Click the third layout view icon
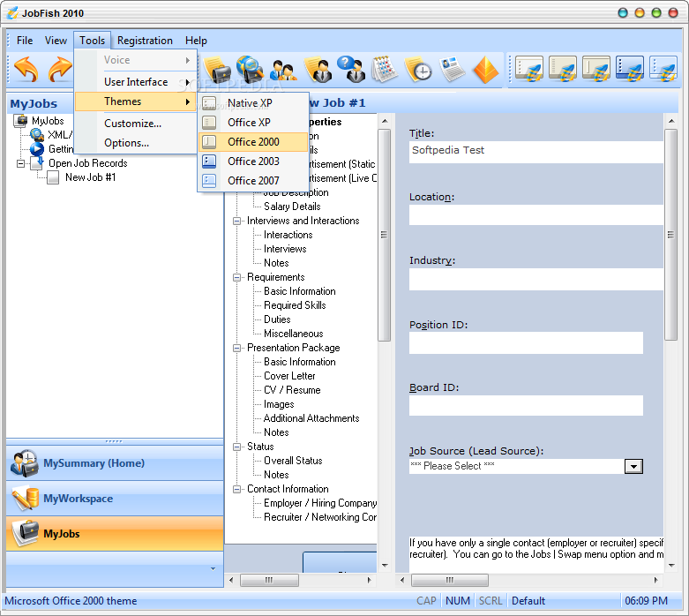689x616 pixels. 596,69
